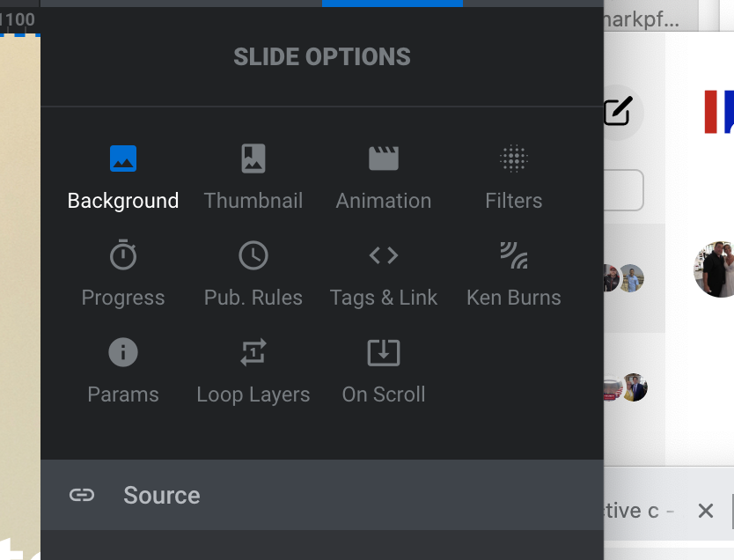Click the chain link icon beside Source
This screenshot has height=560, width=734.
click(82, 495)
